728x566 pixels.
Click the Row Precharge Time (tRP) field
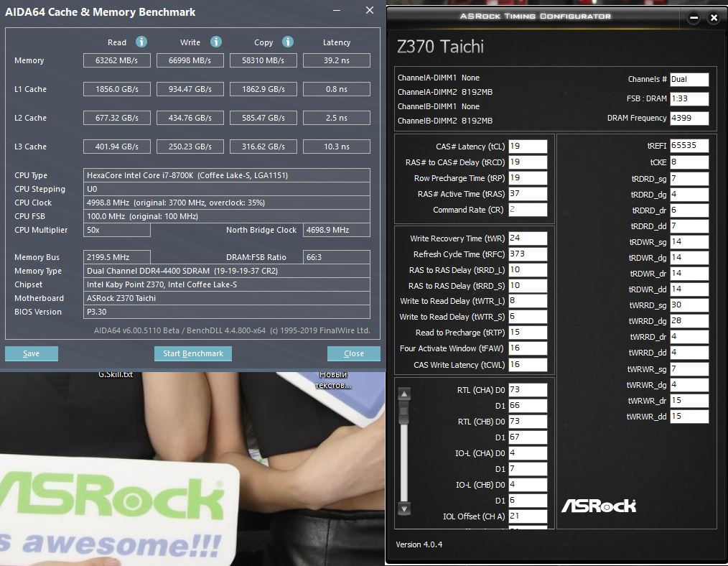pos(528,178)
